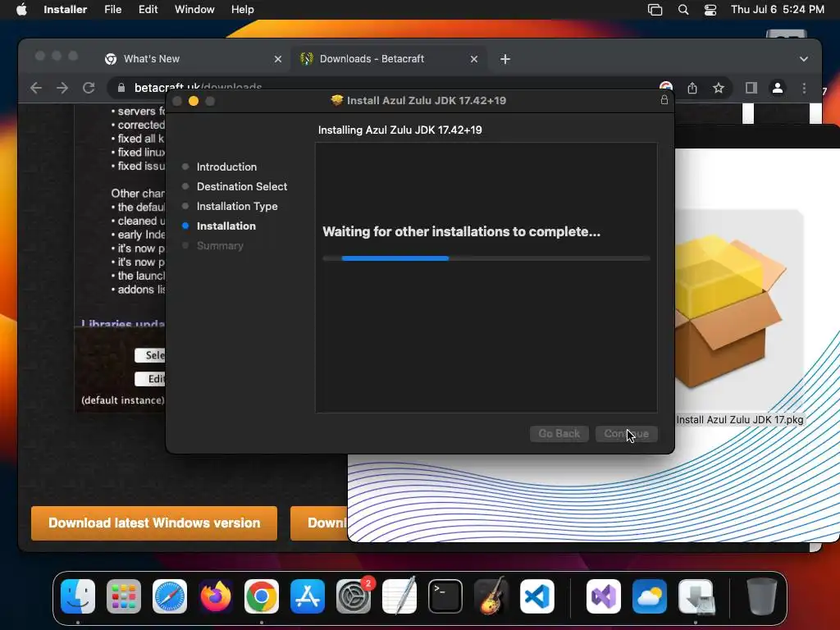Go back in Chrome
The width and height of the screenshot is (840, 630).
tap(36, 88)
